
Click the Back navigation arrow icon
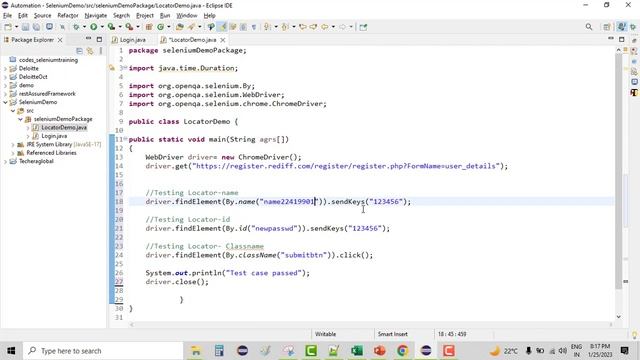(324, 27)
